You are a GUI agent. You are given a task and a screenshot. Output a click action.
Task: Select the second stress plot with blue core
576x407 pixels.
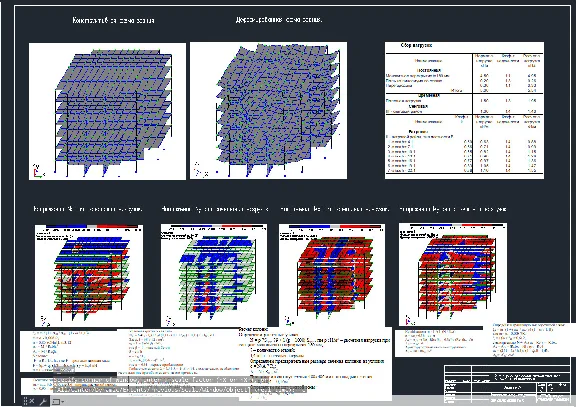point(214,275)
